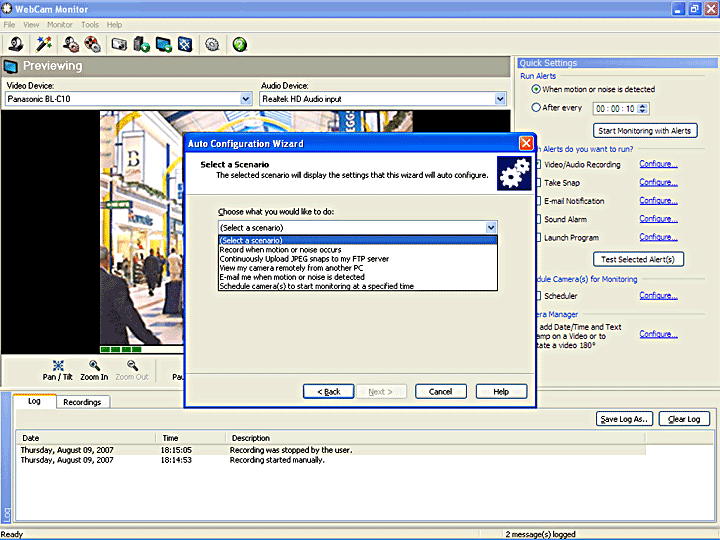720x540 pixels.
Task: Choose 'Record when motion or noise occurs'
Action: 358,250
